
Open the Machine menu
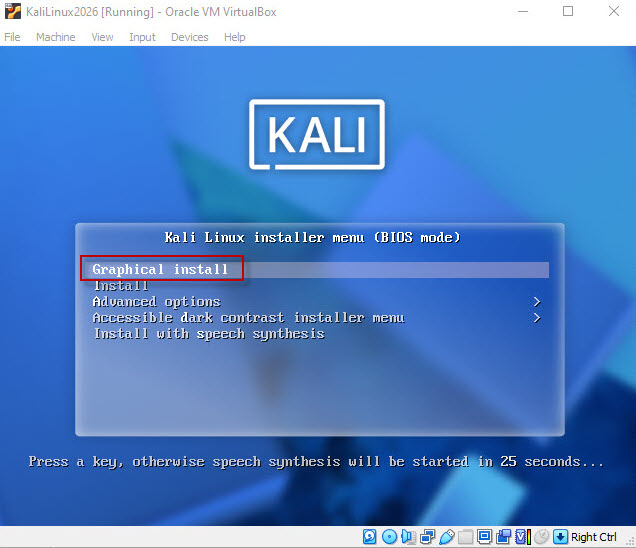pyautogui.click(x=56, y=37)
